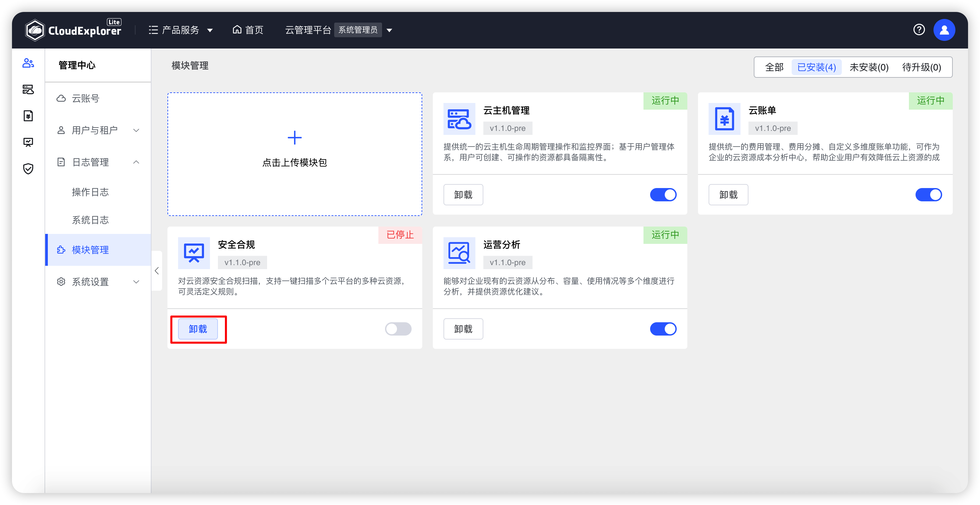The height and width of the screenshot is (505, 980).
Task: Open the operations analysis chart rail icon
Action: [28, 142]
